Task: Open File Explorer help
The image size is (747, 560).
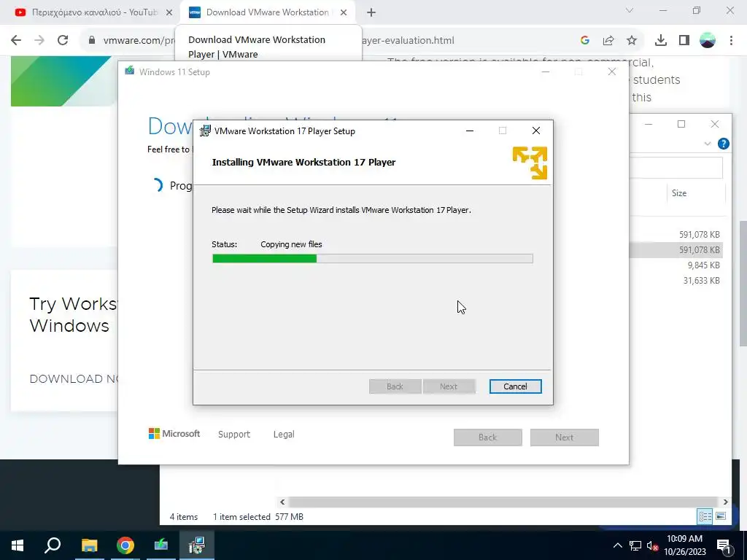Action: (x=723, y=144)
